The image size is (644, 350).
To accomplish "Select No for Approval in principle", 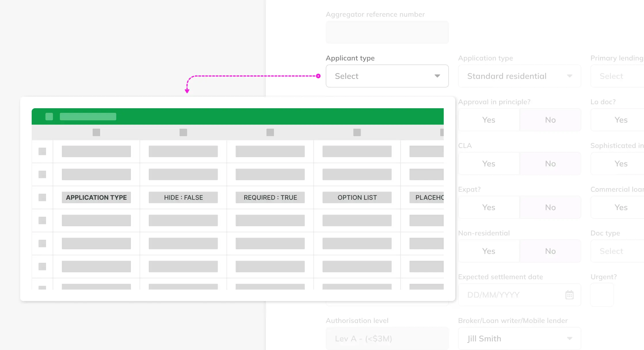I will [x=550, y=120].
